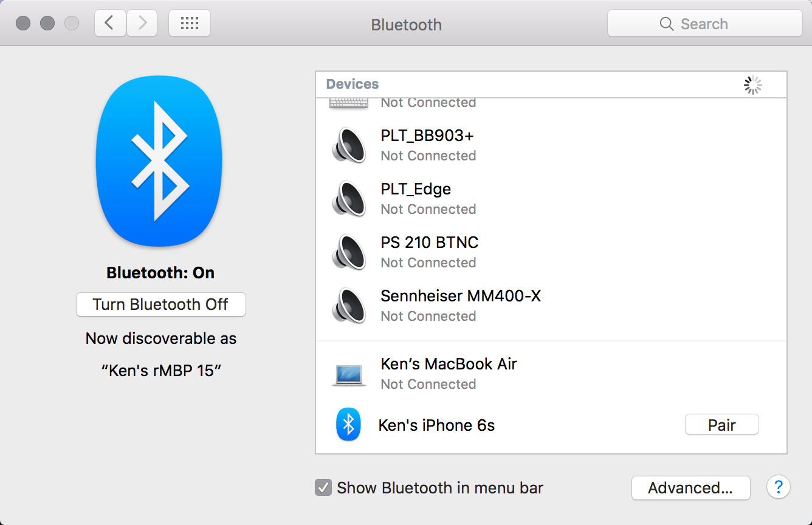Image resolution: width=812 pixels, height=525 pixels.
Task: Click the spinning progress indicator in Devices header
Action: [753, 85]
